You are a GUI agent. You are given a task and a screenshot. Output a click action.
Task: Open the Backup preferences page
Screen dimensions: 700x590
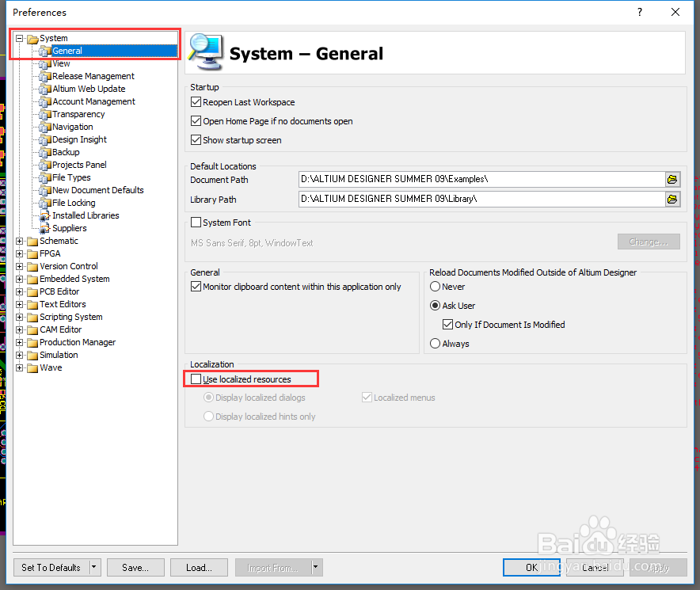[x=66, y=152]
